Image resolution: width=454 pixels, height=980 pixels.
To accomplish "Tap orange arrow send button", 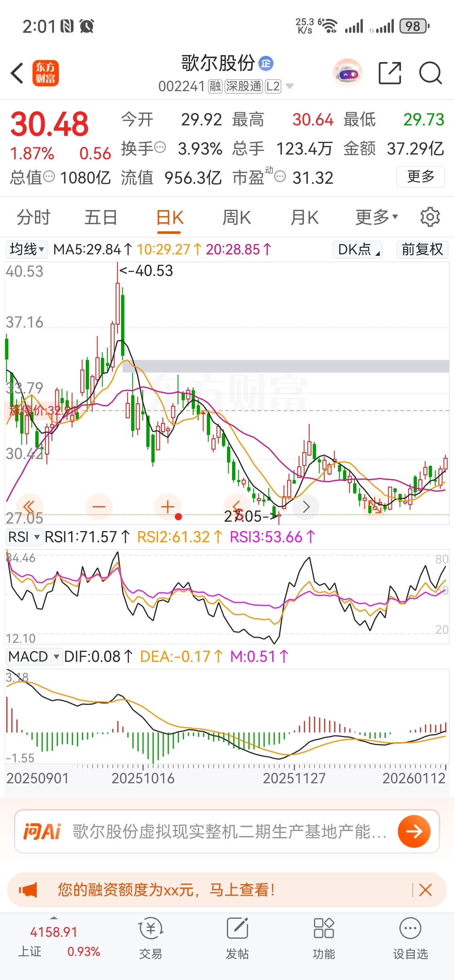I will point(414,831).
